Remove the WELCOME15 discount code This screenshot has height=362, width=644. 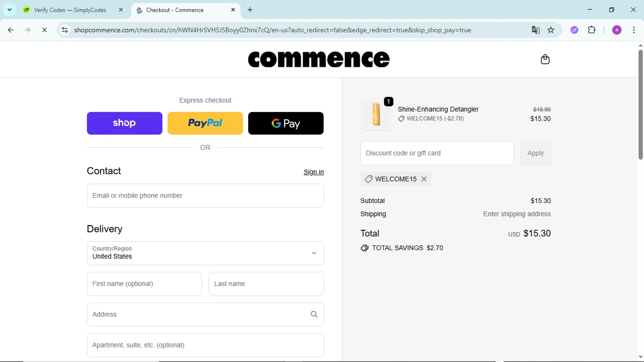point(424,179)
